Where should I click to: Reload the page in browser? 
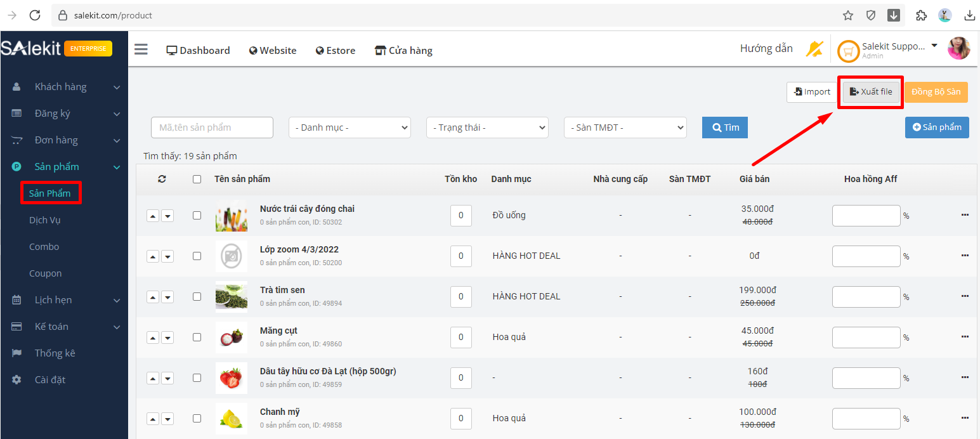(35, 15)
